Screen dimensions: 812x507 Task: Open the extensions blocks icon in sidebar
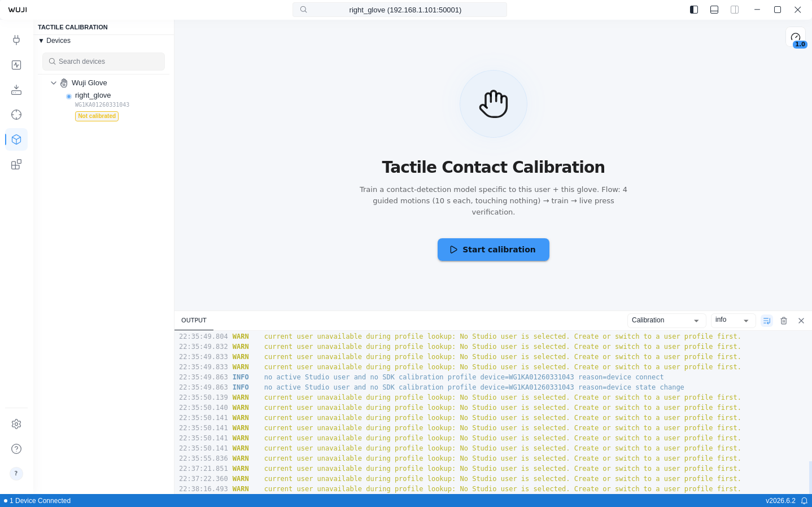point(16,164)
